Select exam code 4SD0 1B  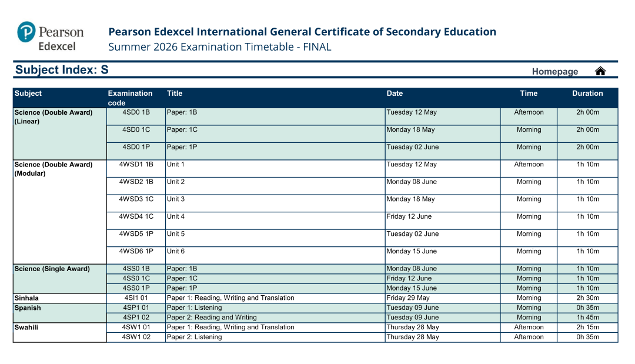[136, 112]
